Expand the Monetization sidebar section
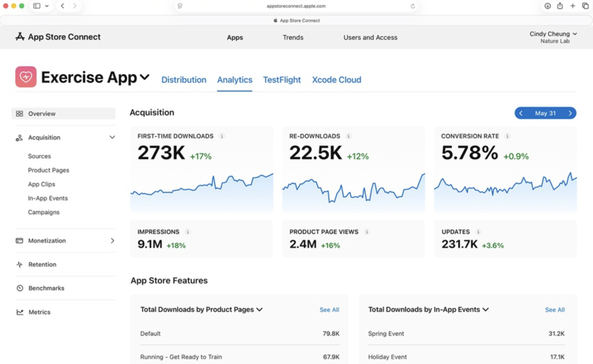Screen dimensions: 593x364 [x=112, y=241]
